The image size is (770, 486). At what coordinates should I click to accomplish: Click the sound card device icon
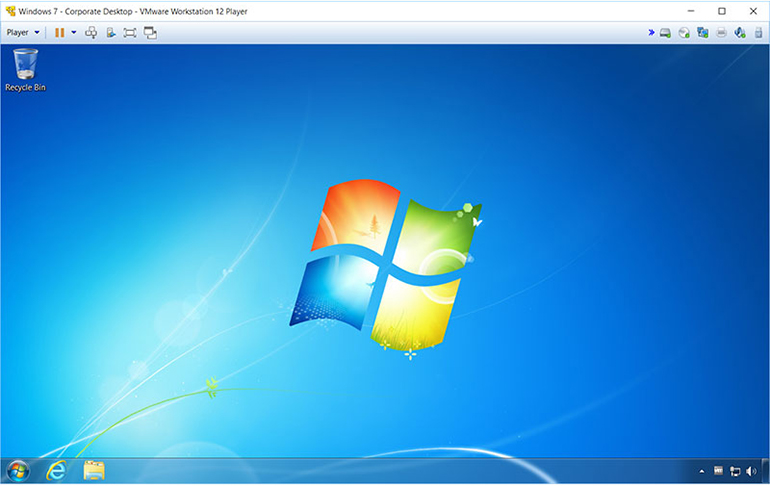[740, 32]
